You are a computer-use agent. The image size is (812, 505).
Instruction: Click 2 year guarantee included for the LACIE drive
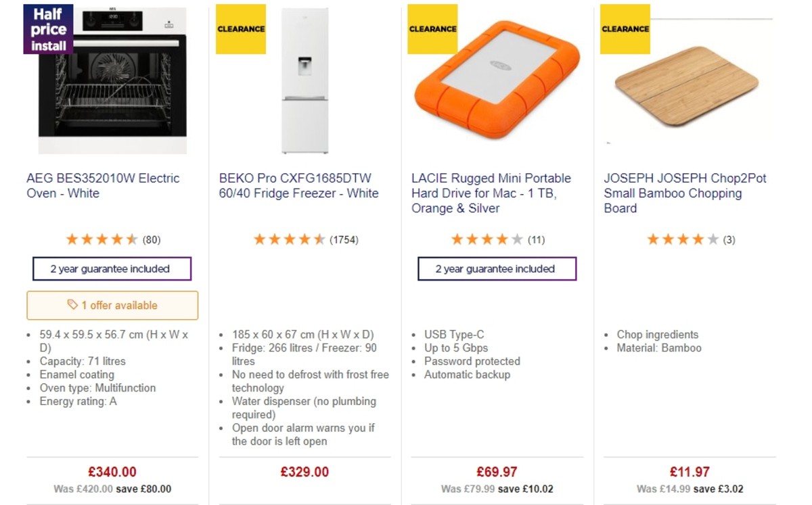pyautogui.click(x=497, y=268)
